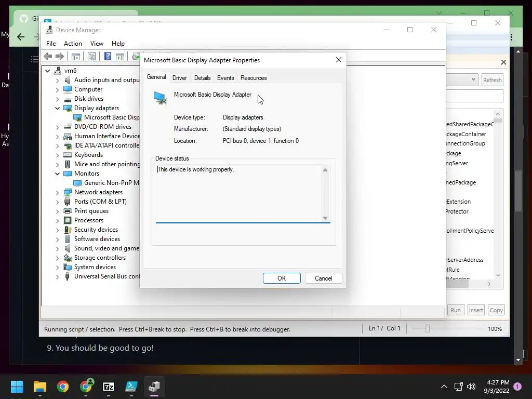Click the display adapter icon in Properties dialog
Image resolution: width=532 pixels, height=399 pixels.
coord(160,98)
